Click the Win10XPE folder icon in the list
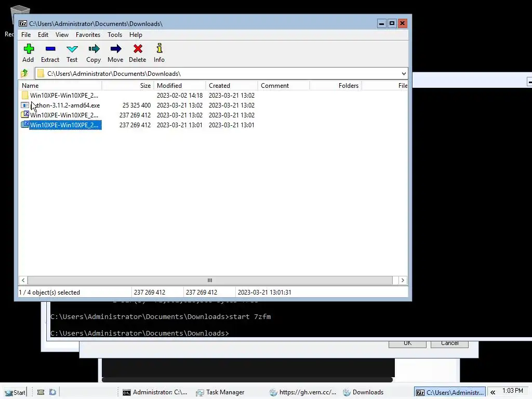 (25, 96)
